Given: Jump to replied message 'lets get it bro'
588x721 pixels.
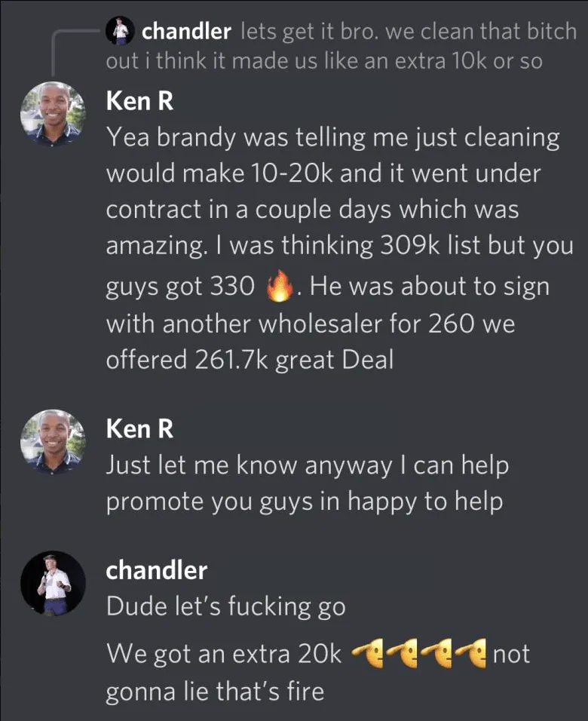Looking at the screenshot, I should coord(341,46).
